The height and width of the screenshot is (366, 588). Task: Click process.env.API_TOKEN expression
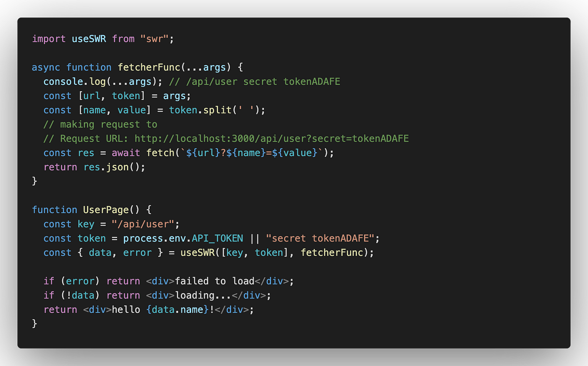(183, 238)
